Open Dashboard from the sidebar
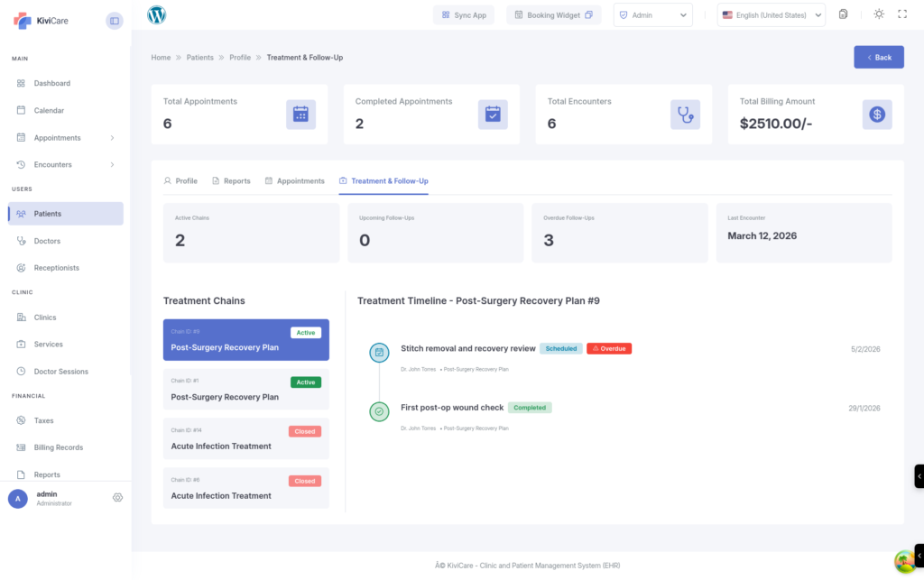This screenshot has width=924, height=580. [51, 83]
